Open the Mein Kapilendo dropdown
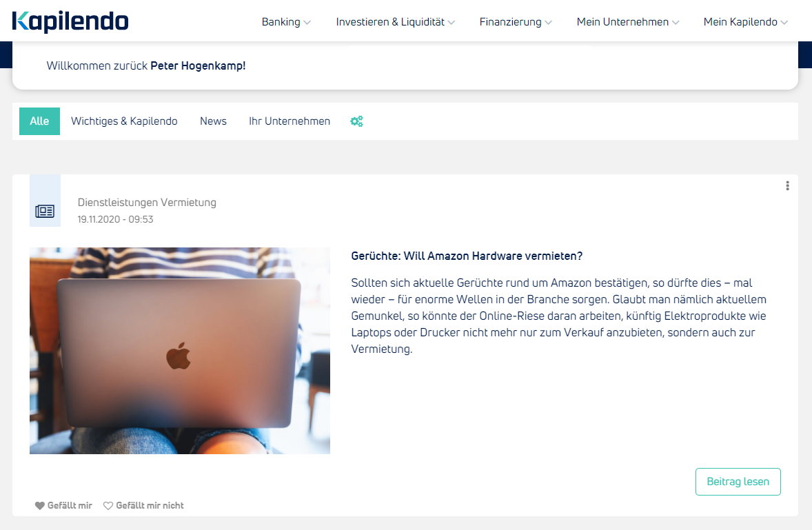 point(745,22)
